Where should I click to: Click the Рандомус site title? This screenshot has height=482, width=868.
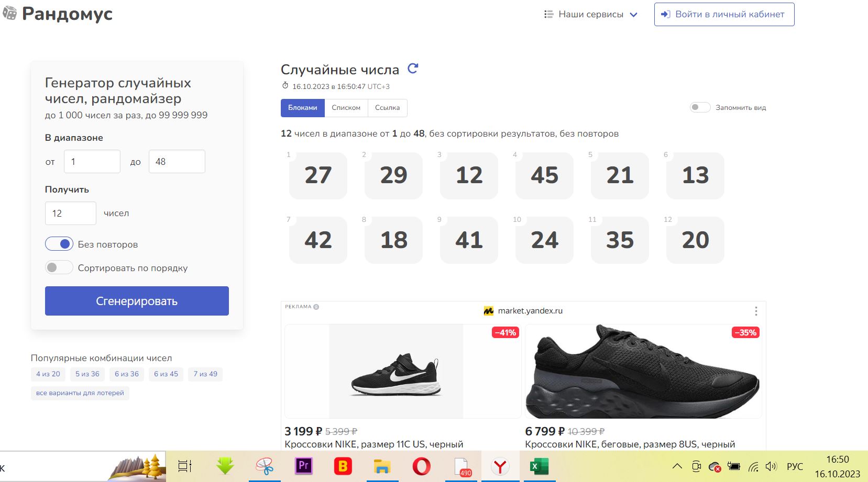[x=68, y=14]
